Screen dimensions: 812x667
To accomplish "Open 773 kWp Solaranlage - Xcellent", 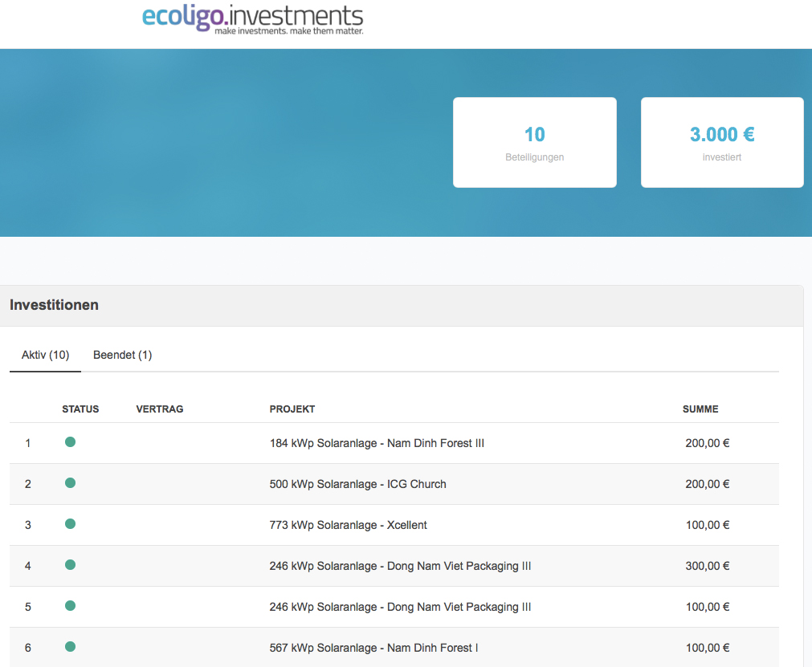I will pos(348,525).
